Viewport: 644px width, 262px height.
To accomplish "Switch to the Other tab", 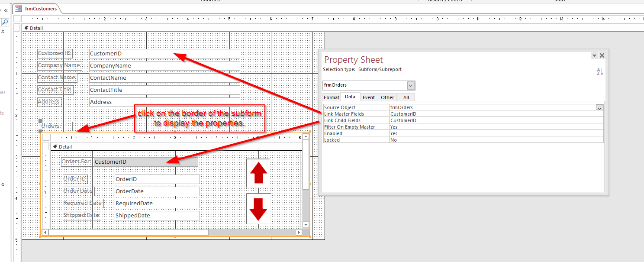I will coord(387,97).
